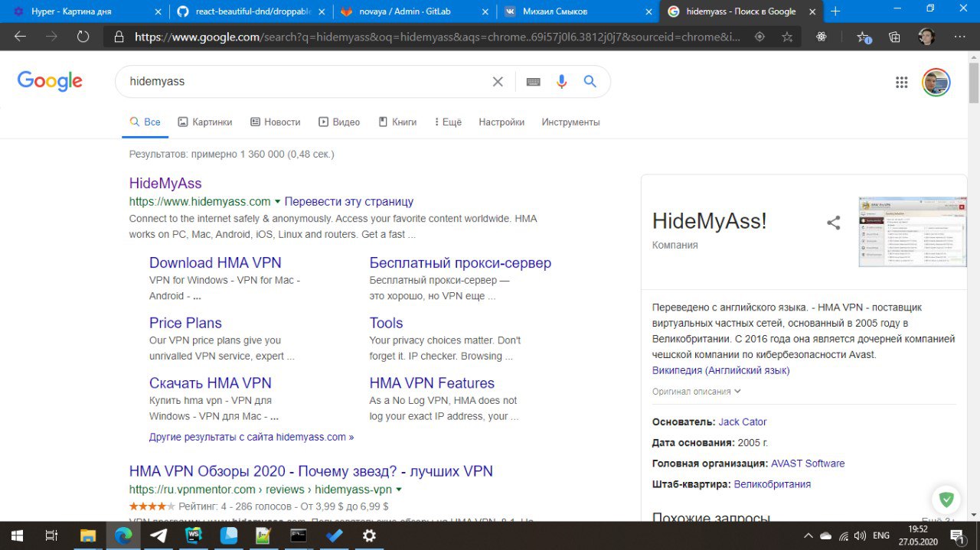Open the Google account avatar

click(x=936, y=83)
